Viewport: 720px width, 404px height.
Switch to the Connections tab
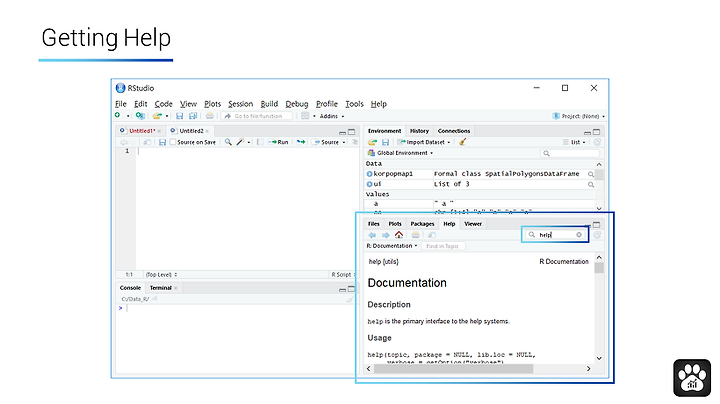[454, 131]
